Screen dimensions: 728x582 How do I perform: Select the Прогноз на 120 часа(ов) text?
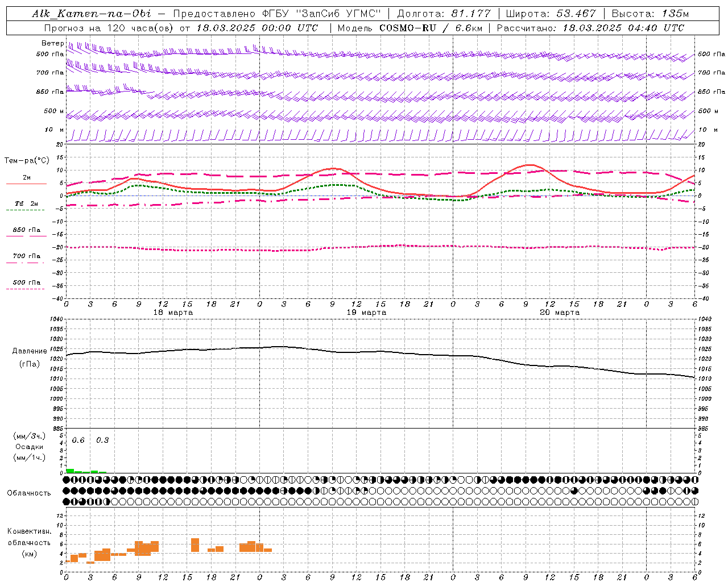point(109,28)
